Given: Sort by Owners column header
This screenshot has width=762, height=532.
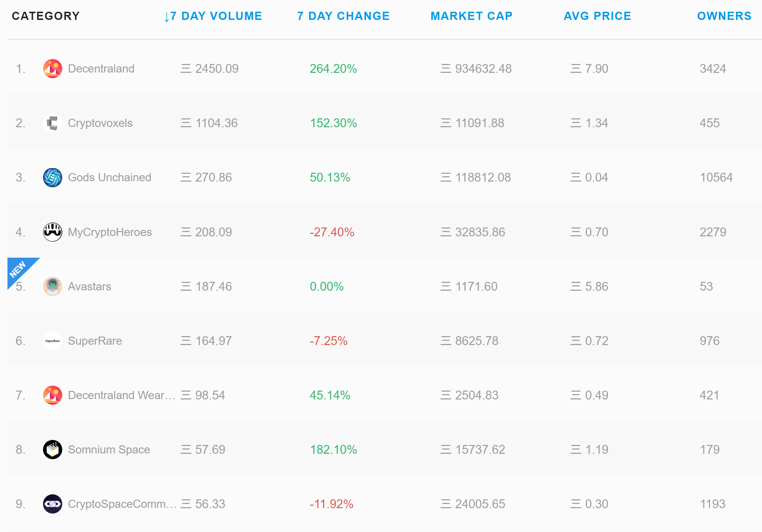Looking at the screenshot, I should point(724,16).
